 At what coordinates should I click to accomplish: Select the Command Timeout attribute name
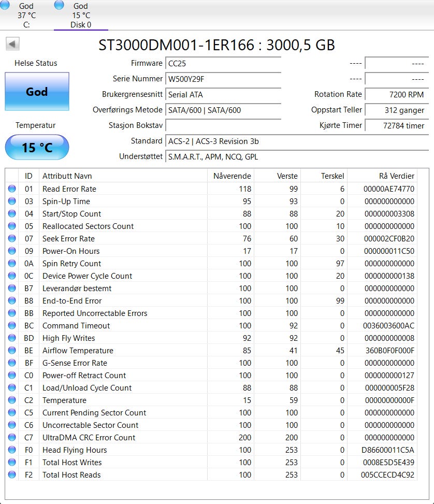pos(76,326)
